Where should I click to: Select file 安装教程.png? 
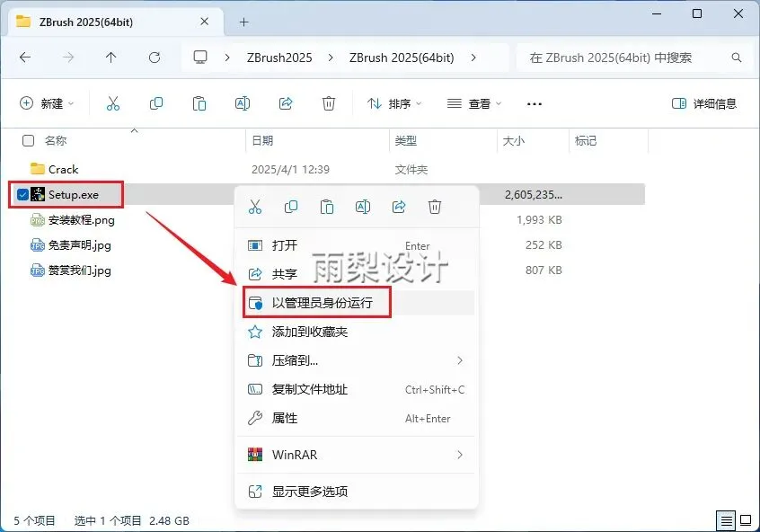[82, 219]
